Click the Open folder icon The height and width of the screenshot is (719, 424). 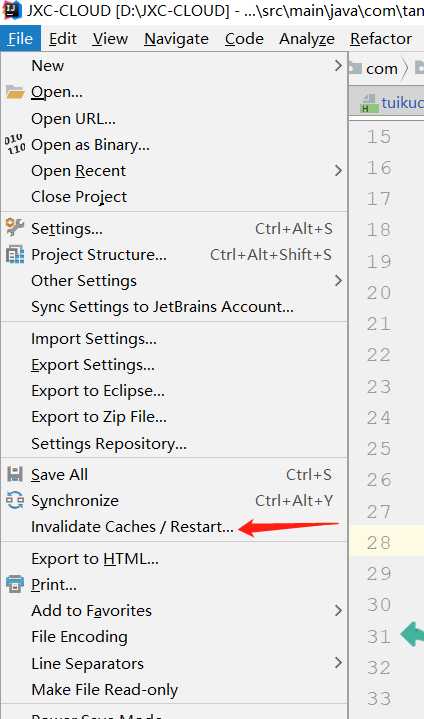tap(15, 92)
